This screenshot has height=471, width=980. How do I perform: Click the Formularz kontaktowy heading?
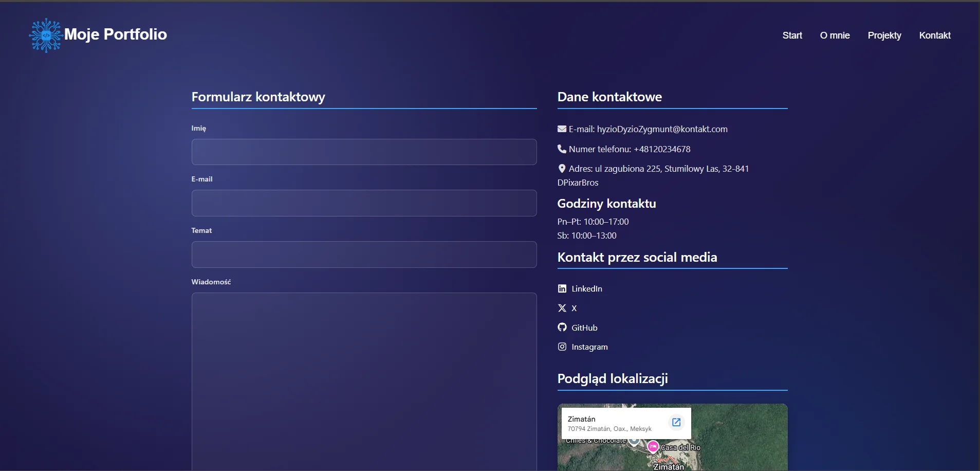pyautogui.click(x=258, y=97)
